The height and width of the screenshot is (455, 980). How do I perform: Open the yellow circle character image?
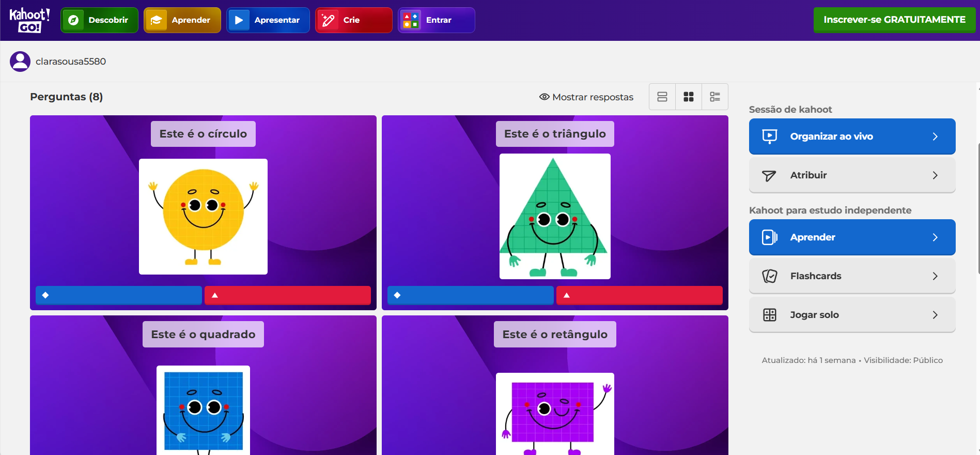(x=203, y=216)
